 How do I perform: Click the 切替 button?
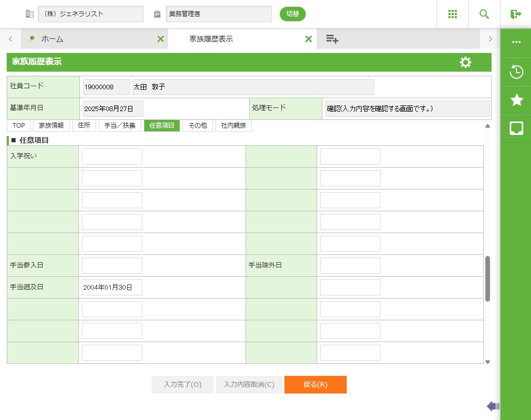pos(293,14)
